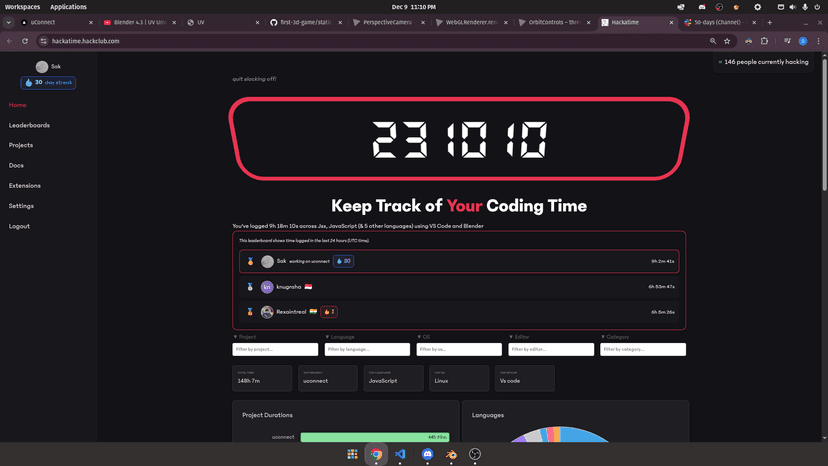Open OBS Studio from the dock

click(475, 454)
